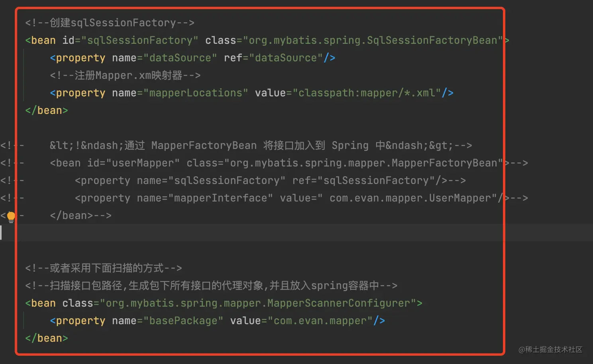593x364 pixels.
Task: Click the value "classpath:mapper/*.xml"
Action: coord(367,93)
